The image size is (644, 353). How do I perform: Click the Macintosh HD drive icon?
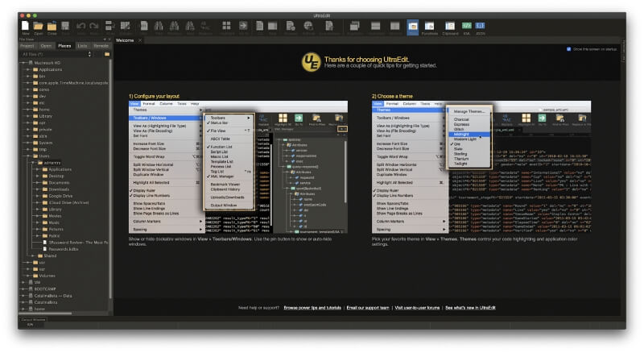coord(31,63)
